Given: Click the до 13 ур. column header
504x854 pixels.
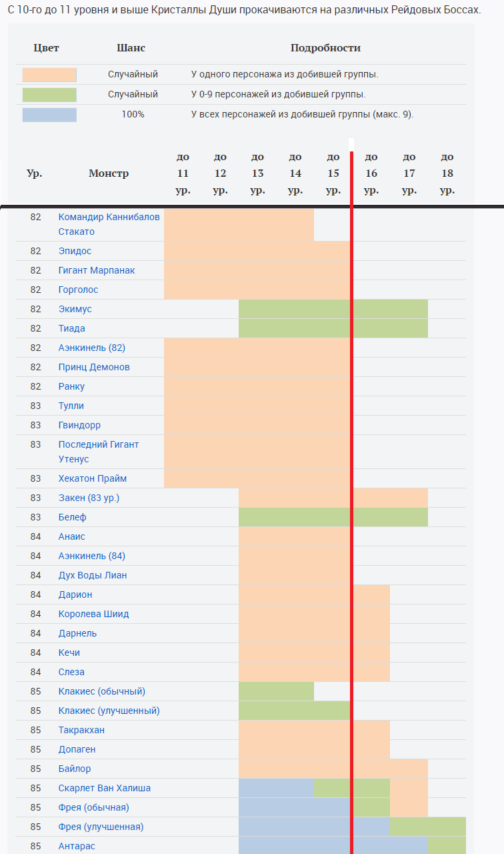Looking at the screenshot, I should click(257, 173).
